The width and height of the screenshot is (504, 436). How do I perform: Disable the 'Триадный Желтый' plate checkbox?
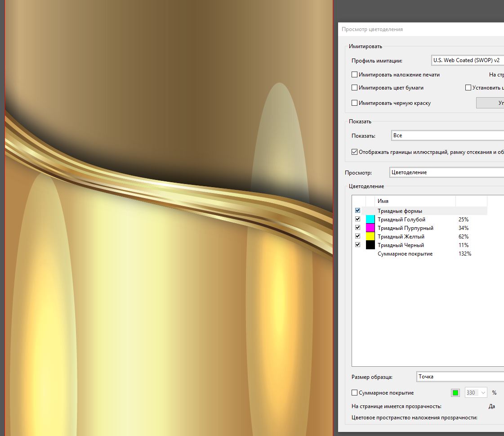[358, 236]
